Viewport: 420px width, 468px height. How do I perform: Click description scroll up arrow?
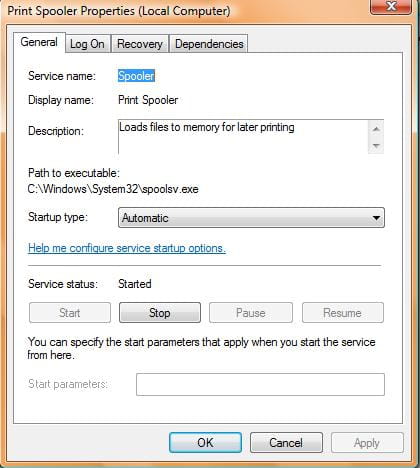click(x=376, y=129)
